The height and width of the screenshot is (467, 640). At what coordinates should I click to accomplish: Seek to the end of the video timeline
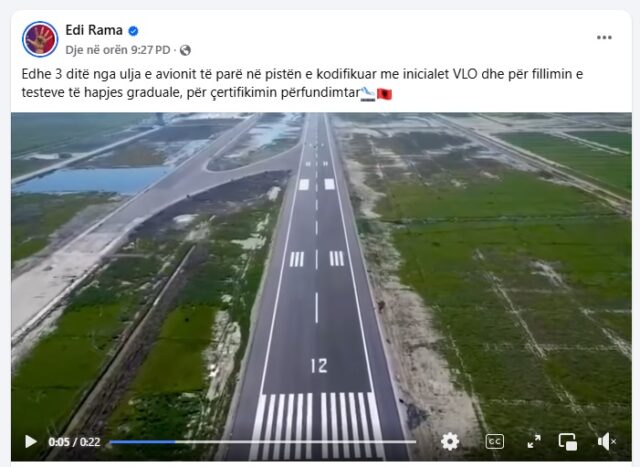pyautogui.click(x=414, y=441)
